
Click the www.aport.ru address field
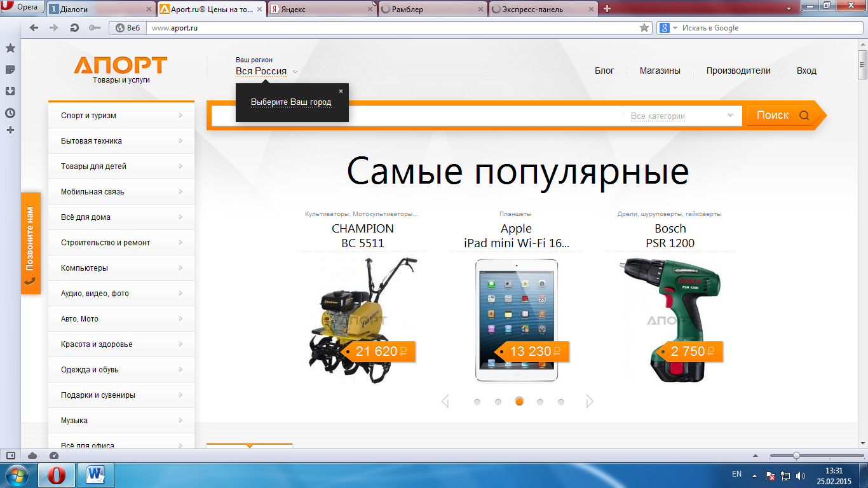pos(391,28)
